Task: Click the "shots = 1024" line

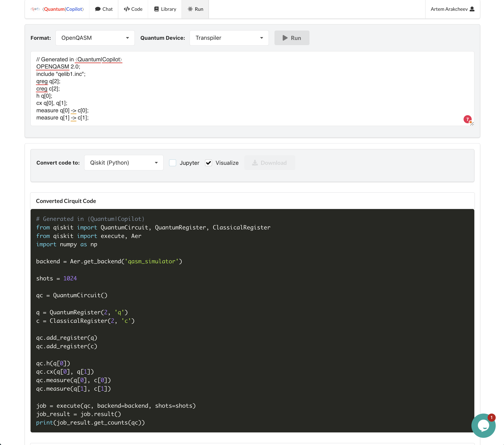Action: [x=56, y=278]
